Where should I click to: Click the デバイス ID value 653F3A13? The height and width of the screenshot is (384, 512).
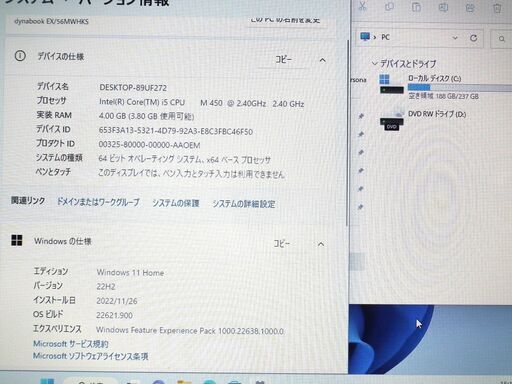176,131
